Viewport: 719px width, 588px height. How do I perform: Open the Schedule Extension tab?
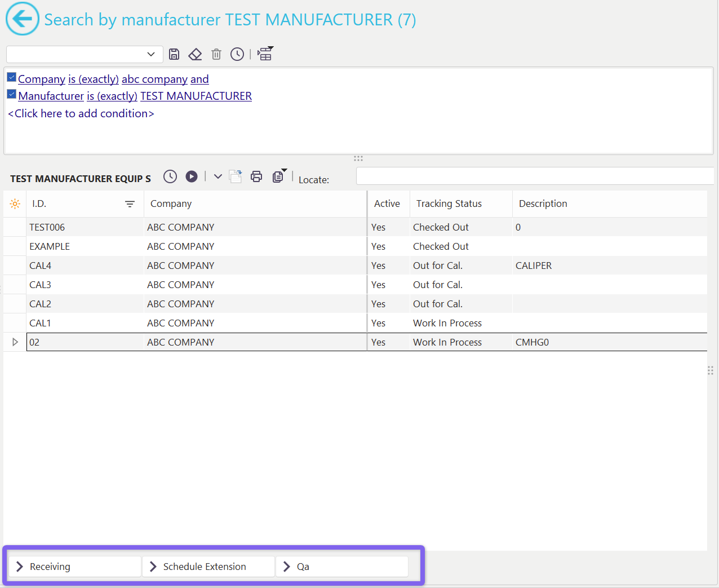click(208, 567)
